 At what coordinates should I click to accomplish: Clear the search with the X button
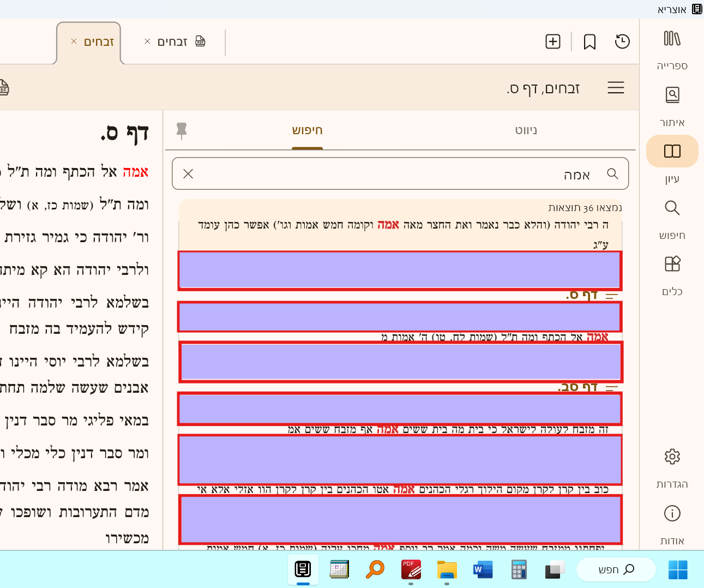click(x=188, y=173)
